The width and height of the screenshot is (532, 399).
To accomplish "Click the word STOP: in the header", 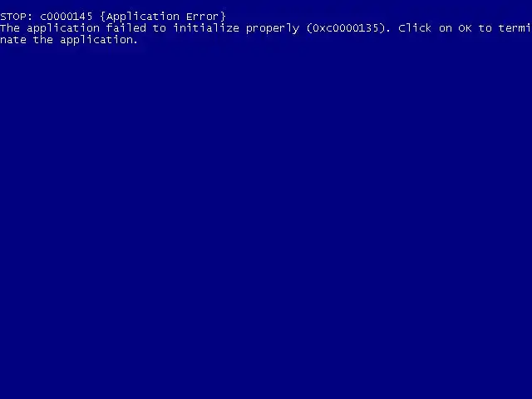I will coord(17,17).
